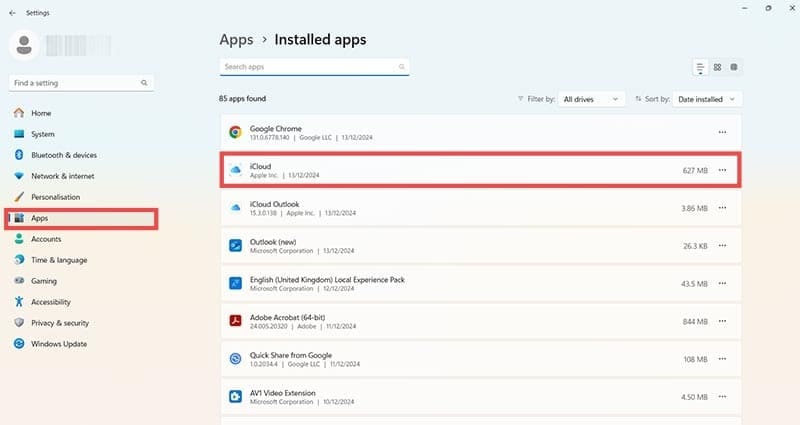
Task: Click the 844 MB size of Adobe Acrobat
Action: [x=695, y=321]
